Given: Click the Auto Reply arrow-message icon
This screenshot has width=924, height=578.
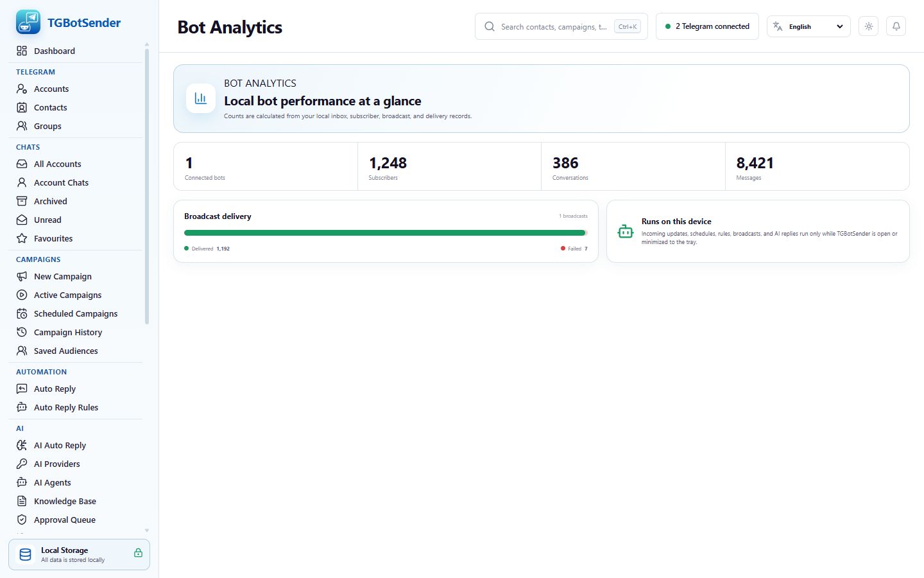Looking at the screenshot, I should click(22, 389).
